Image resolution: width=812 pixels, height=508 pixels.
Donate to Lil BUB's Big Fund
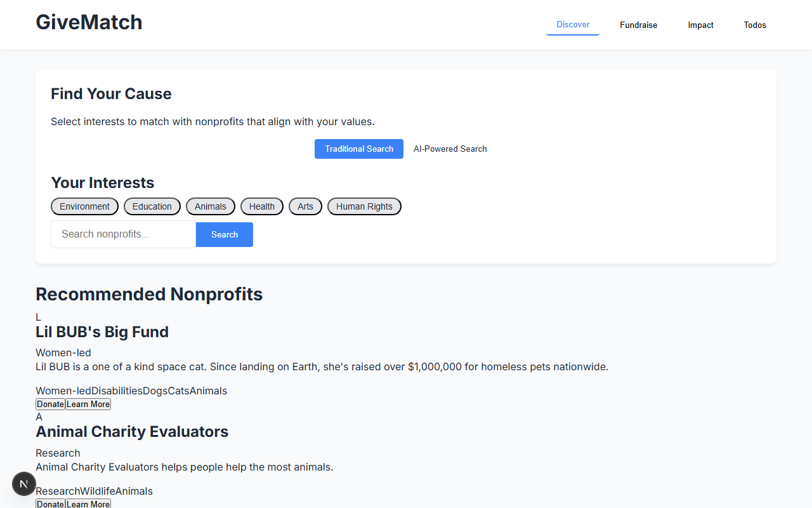pyautogui.click(x=50, y=404)
